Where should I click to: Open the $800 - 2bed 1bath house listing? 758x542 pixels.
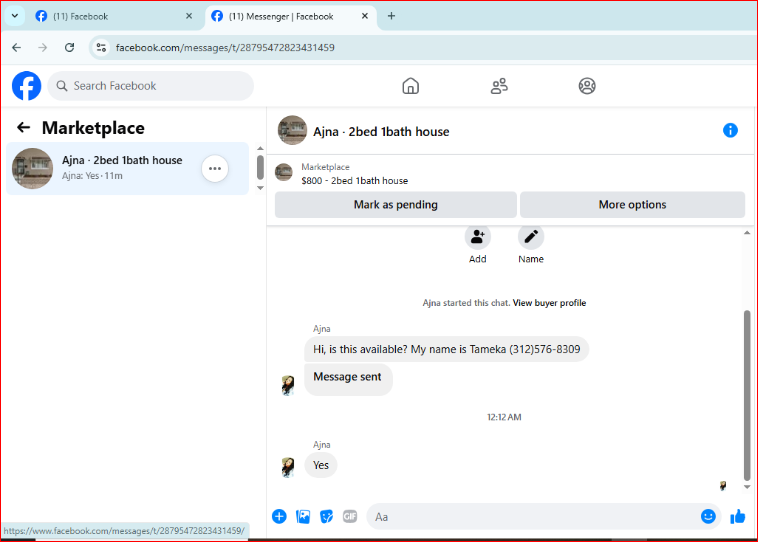click(x=354, y=181)
